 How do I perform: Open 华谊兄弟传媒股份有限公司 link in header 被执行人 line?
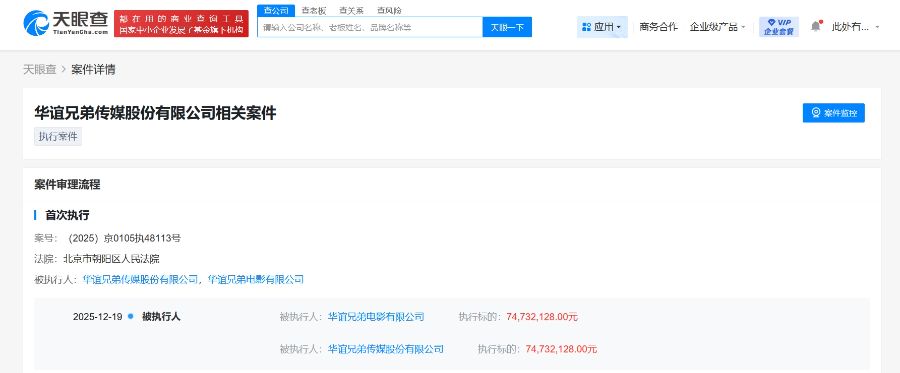(140, 279)
